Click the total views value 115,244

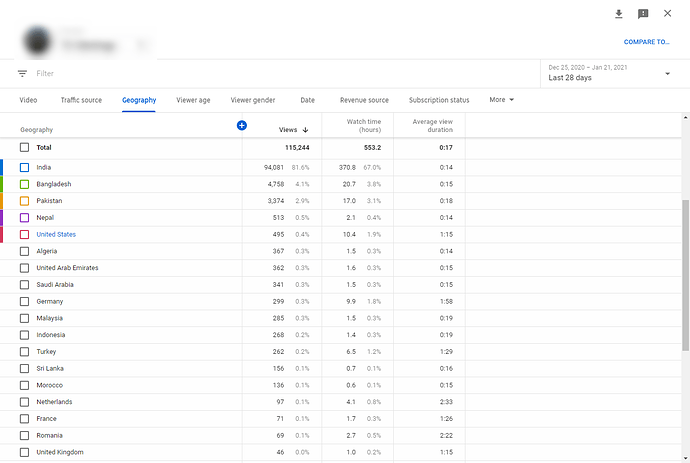coord(297,147)
